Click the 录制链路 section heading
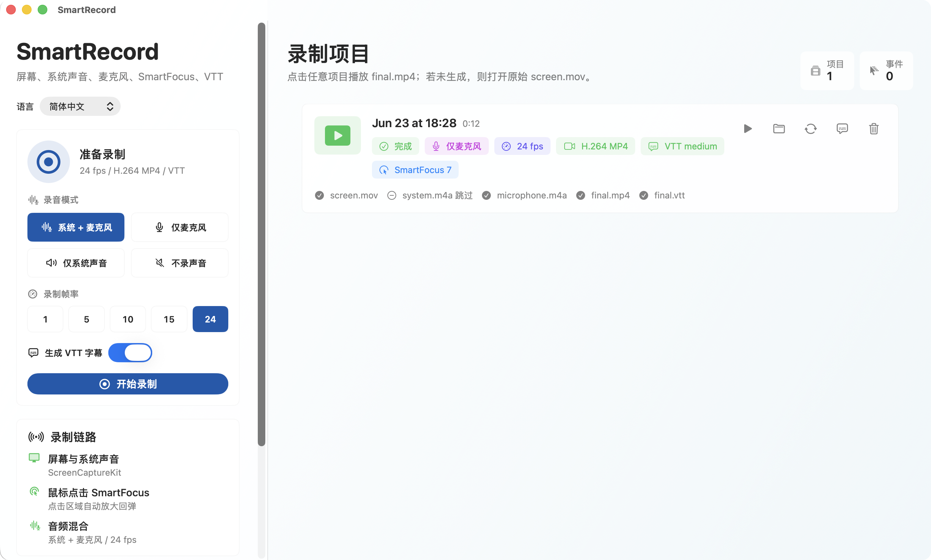Screen dimensions: 931x560 tap(73, 437)
